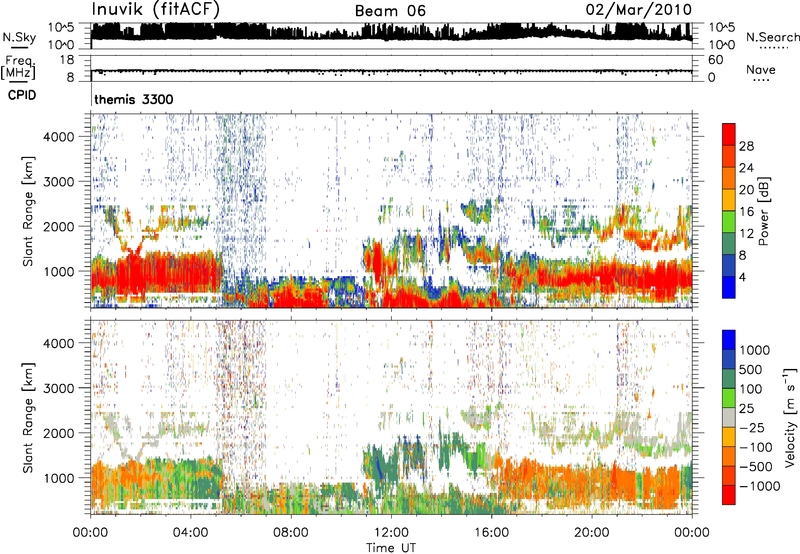This screenshot has height=554, width=800.
Task: Click the 'N.Sky' label
Action: click(19, 37)
